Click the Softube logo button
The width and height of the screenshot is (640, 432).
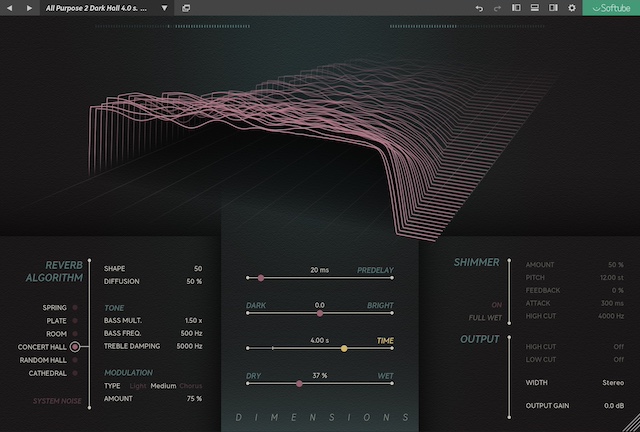coord(611,8)
